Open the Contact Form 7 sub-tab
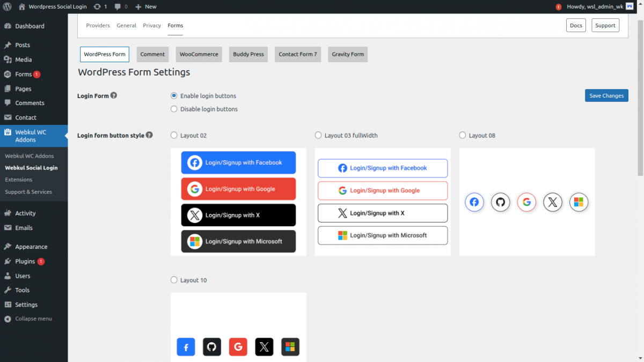Viewport: 644px width, 362px height. click(x=298, y=54)
